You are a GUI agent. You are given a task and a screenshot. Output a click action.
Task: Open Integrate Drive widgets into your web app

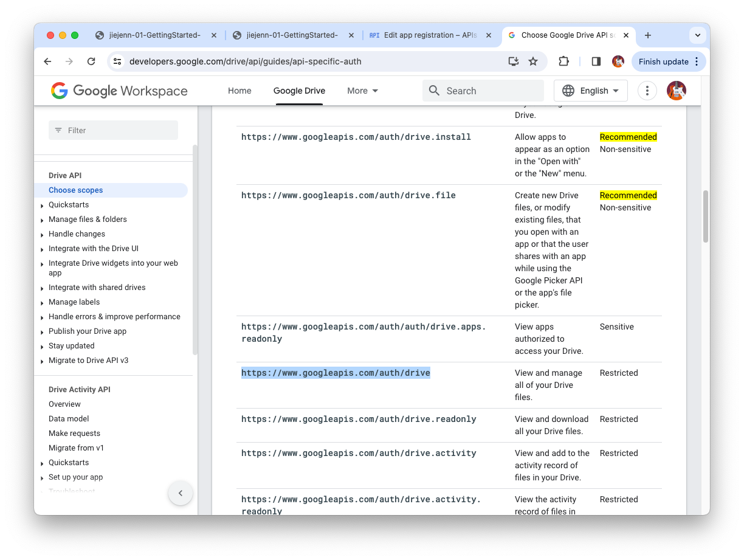coord(113,268)
